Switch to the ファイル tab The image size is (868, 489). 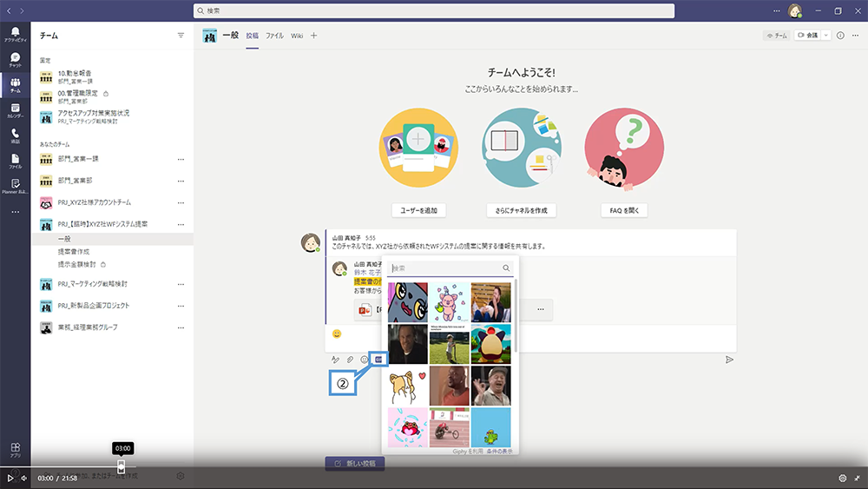pos(274,36)
